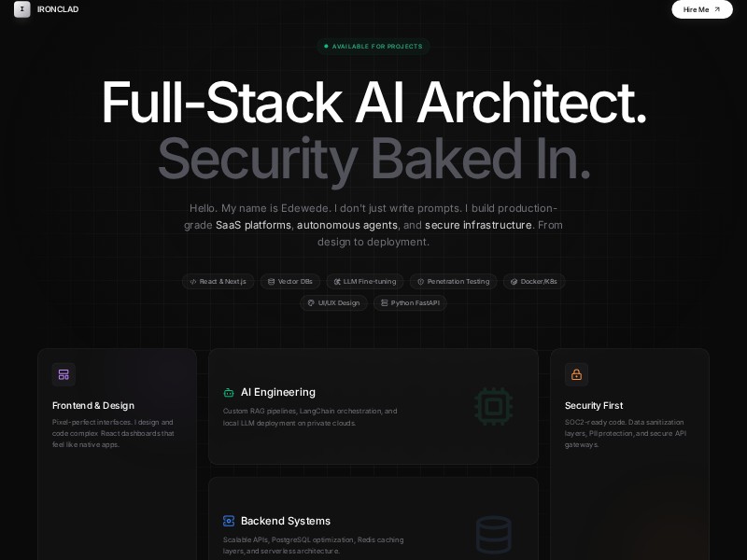Click the AVAILABLE FOR PROJECTS status badge
The image size is (747, 560).
(x=373, y=46)
